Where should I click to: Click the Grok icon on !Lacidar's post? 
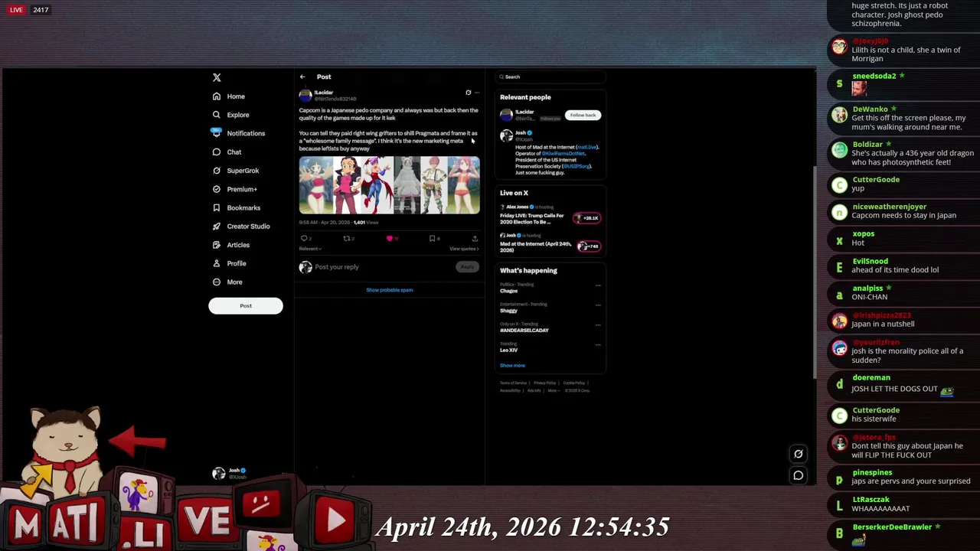point(468,93)
